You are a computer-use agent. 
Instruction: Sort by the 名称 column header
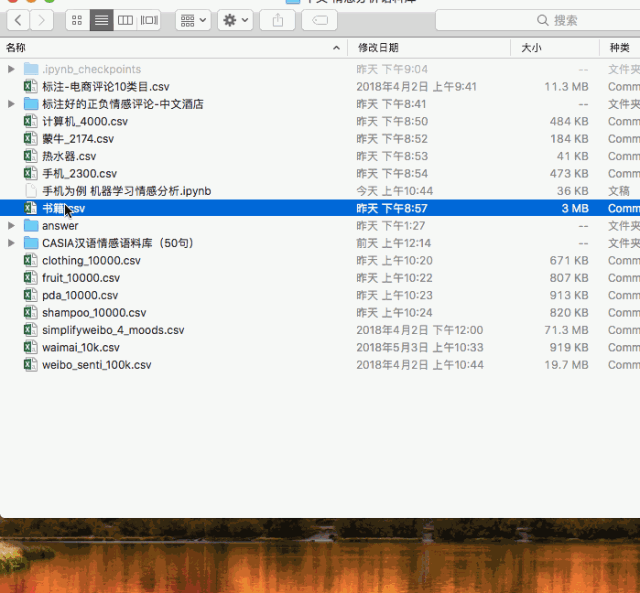point(16,48)
